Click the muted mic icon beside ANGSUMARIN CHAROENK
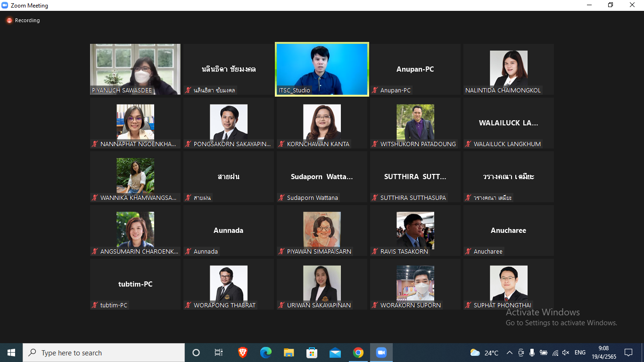The width and height of the screenshot is (644, 362). 95,251
